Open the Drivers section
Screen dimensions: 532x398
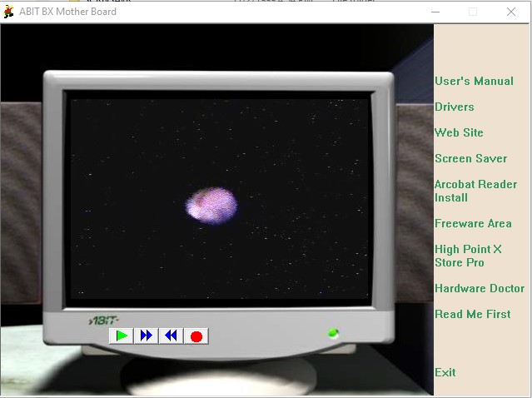[455, 107]
